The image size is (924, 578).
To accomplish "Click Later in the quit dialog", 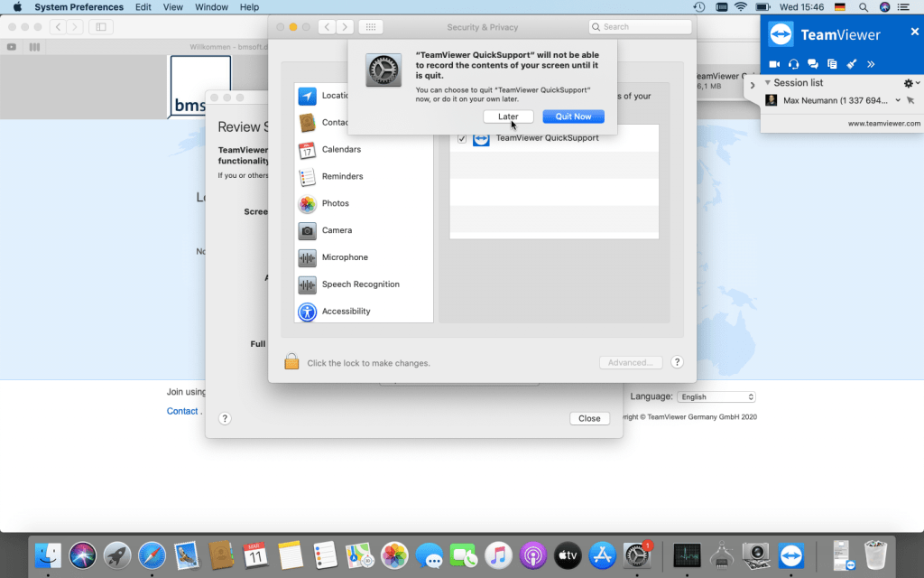I will (508, 117).
